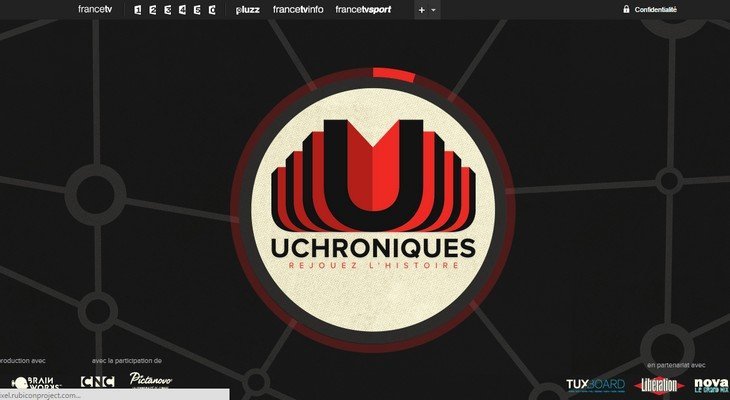Go to France 1 channel icon
Image resolution: width=730 pixels, height=400 pixels.
pyautogui.click(x=137, y=10)
